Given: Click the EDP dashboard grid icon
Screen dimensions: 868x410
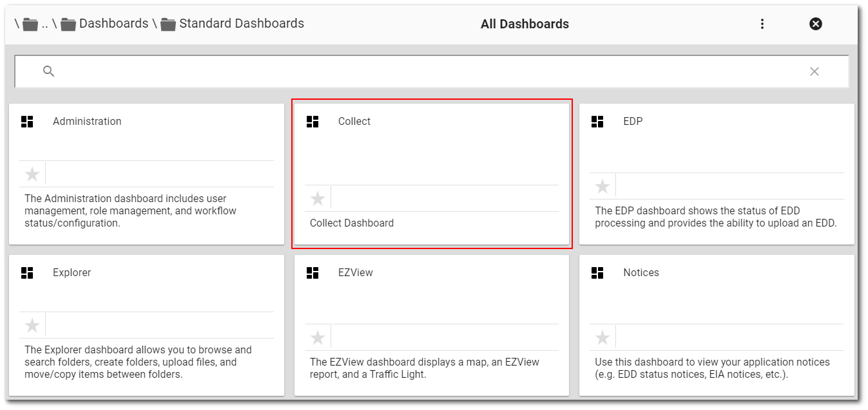Looking at the screenshot, I should [598, 121].
